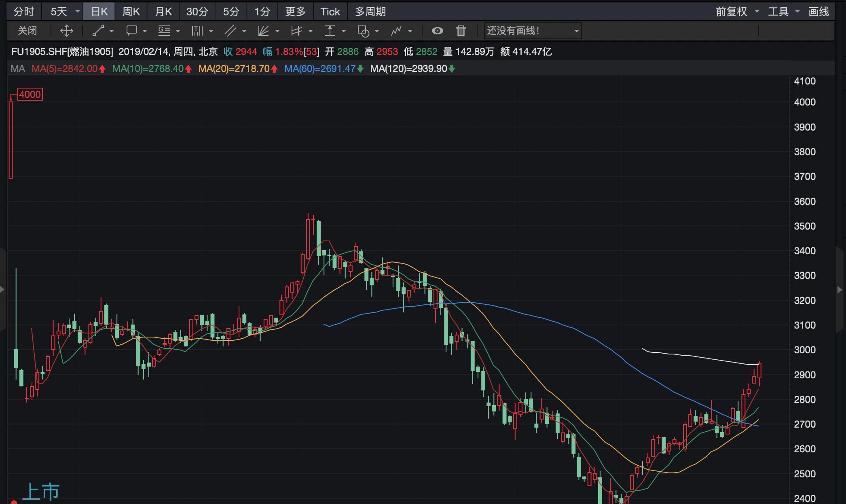Image resolution: width=846 pixels, height=504 pixels.
Task: Select the speech bubble annotation tool
Action: click(x=131, y=31)
